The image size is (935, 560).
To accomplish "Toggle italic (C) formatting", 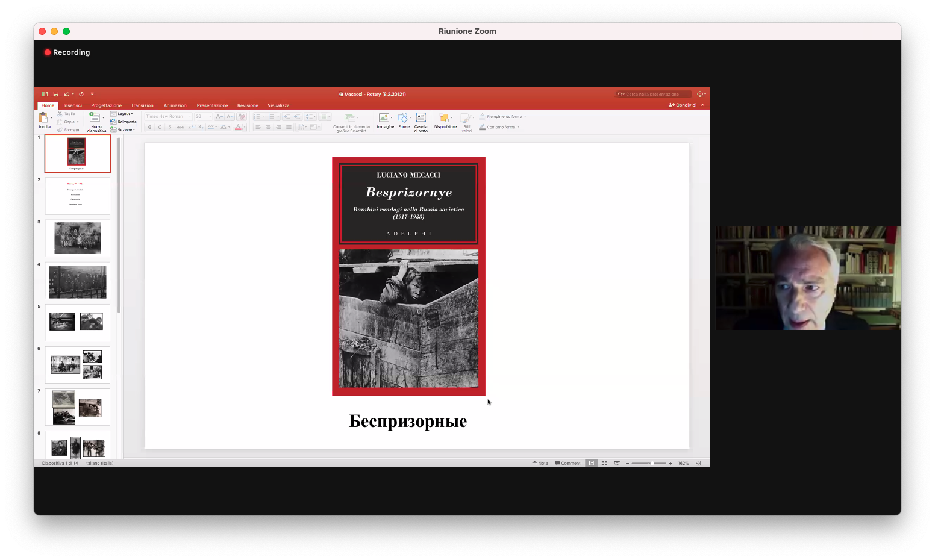I will (160, 127).
